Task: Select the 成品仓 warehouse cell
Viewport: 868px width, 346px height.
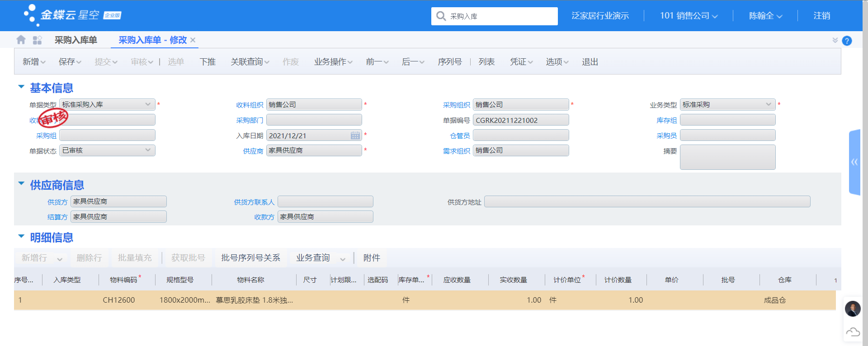Action: (x=775, y=300)
